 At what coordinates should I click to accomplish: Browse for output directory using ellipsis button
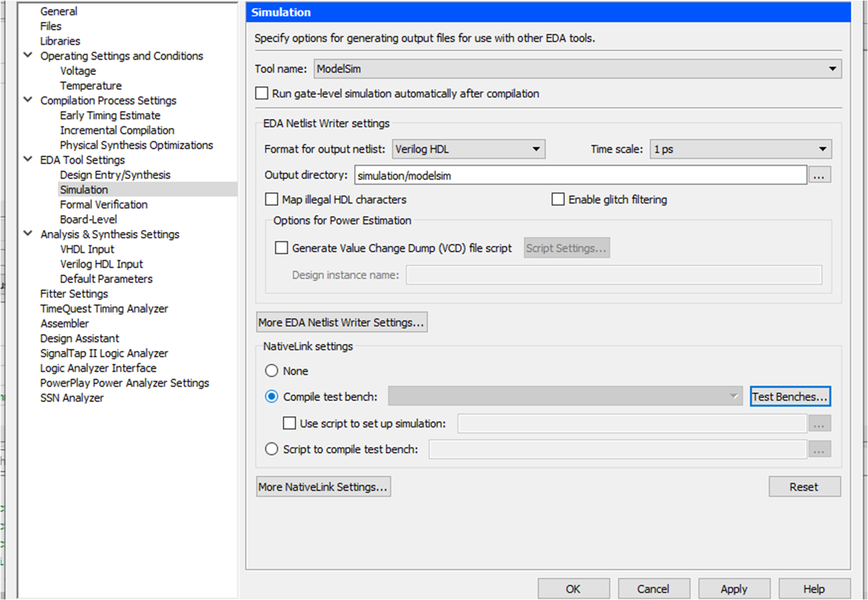coord(819,176)
